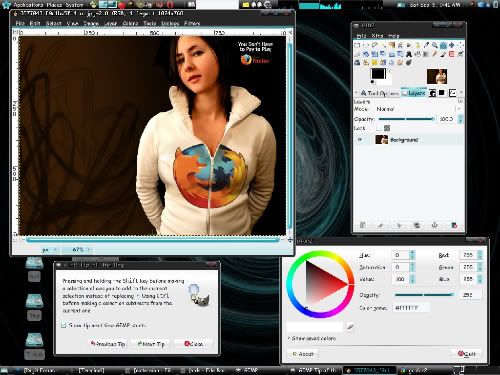This screenshot has width=500, height=375.
Task: Select the Eraser tool
Action: pos(451,54)
